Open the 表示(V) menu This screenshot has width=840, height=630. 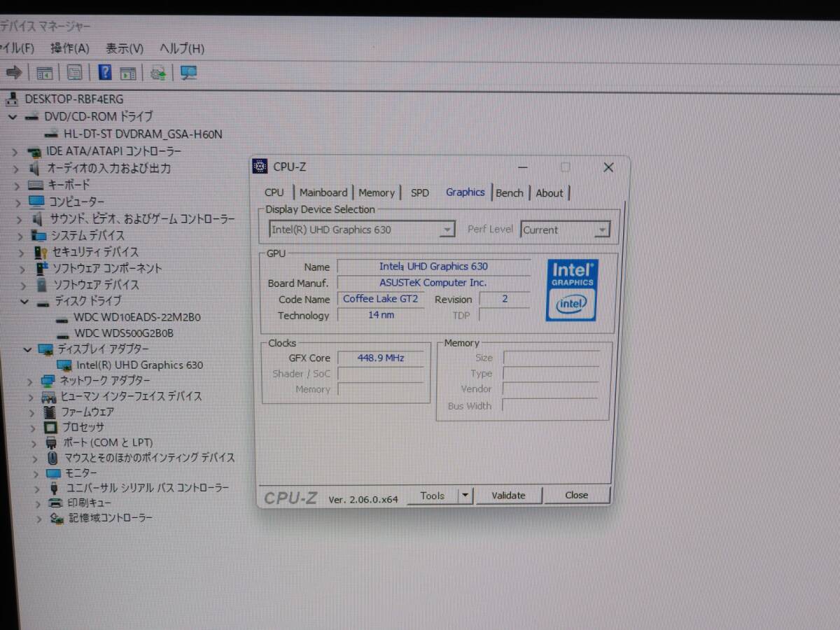click(125, 48)
